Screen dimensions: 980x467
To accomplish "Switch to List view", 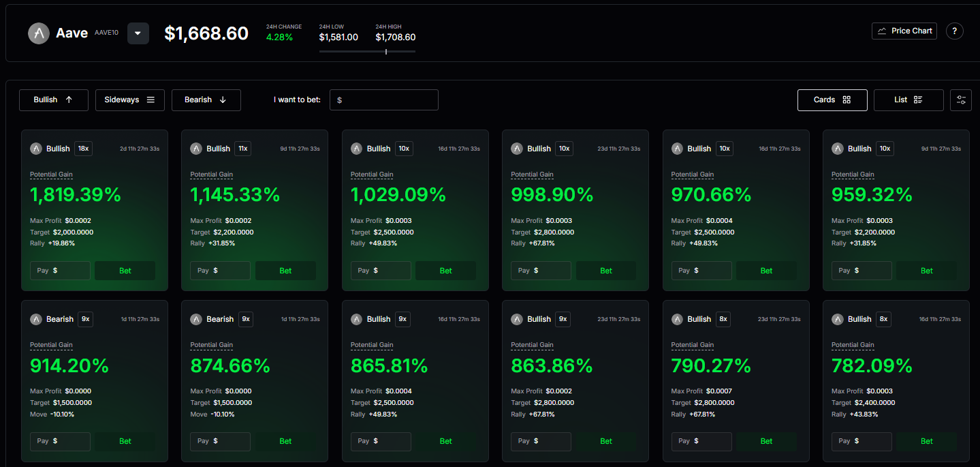I will click(908, 100).
